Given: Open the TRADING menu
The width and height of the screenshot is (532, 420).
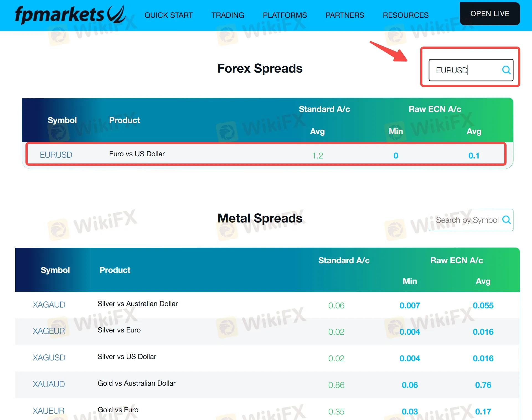Looking at the screenshot, I should click(x=228, y=15).
